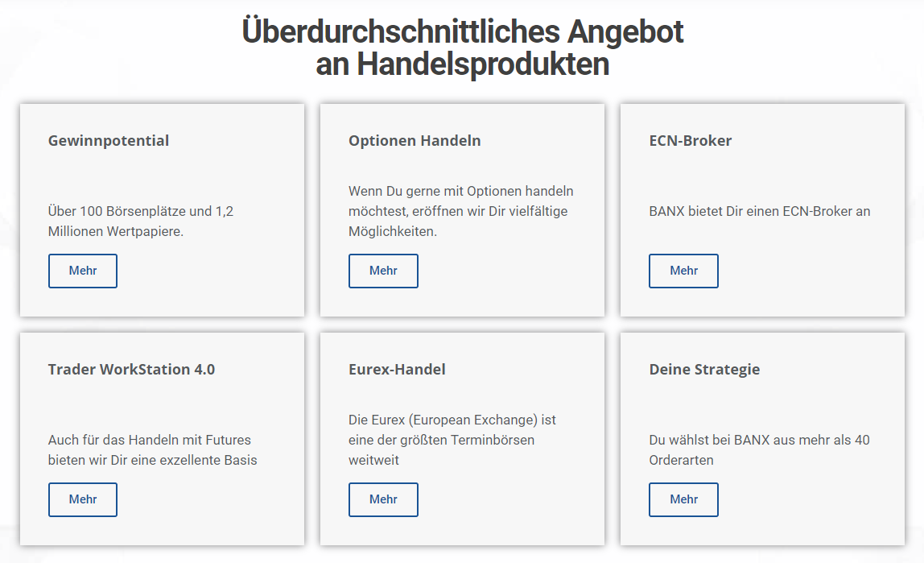
Task: Click the Eurex European Exchange description text
Action: [x=452, y=440]
